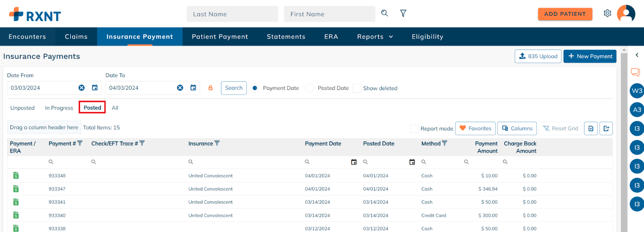The image size is (644, 232).
Task: Expand the Reports dropdown menu
Action: point(375,37)
